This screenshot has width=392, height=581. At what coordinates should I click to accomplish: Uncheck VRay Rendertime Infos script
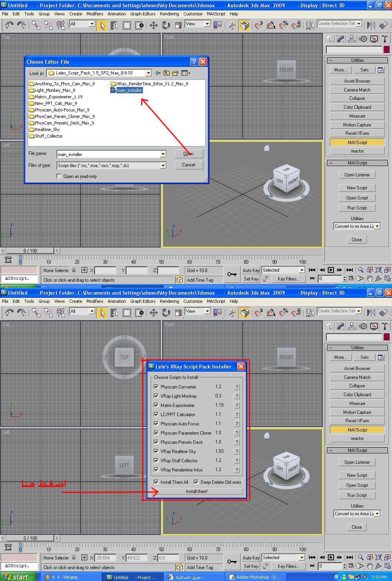pos(156,470)
